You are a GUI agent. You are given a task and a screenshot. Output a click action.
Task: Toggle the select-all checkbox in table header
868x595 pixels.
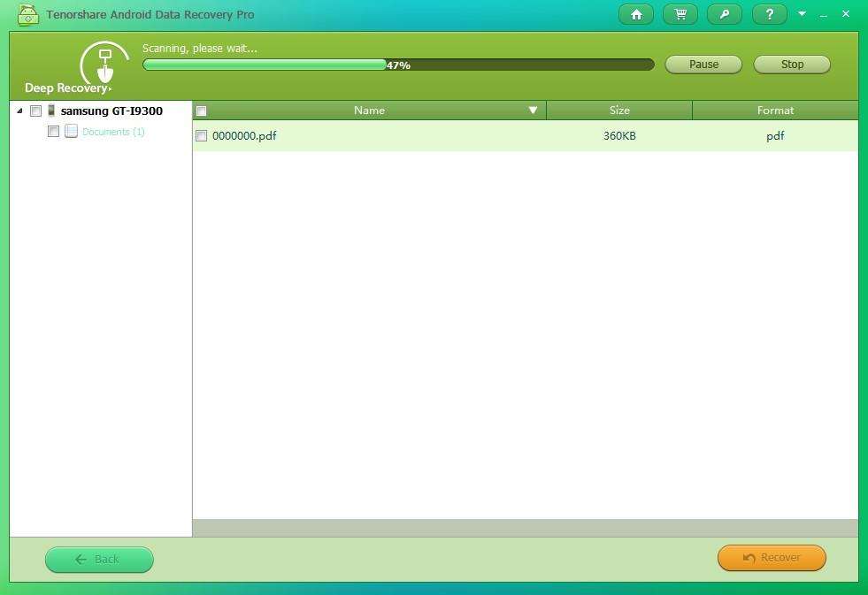202,111
